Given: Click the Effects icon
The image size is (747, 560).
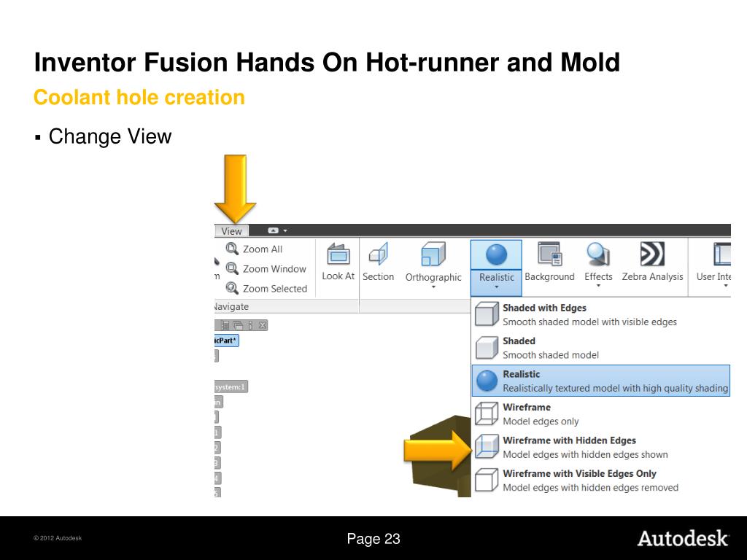Looking at the screenshot, I should point(598,254).
